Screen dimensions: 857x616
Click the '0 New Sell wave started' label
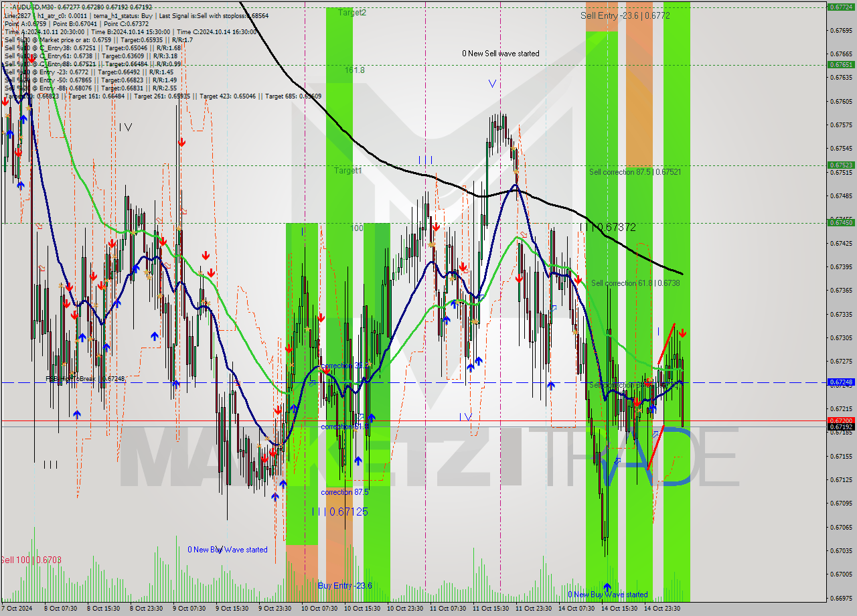pos(500,54)
